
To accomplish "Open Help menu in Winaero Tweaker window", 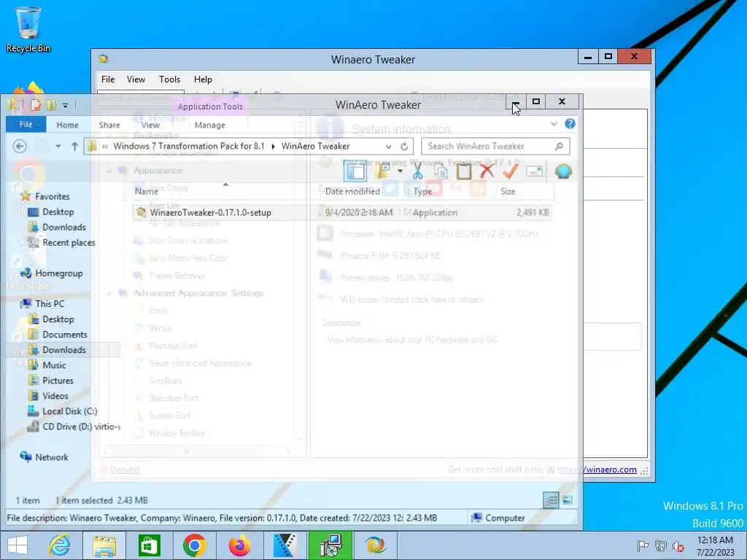I will coord(203,79).
